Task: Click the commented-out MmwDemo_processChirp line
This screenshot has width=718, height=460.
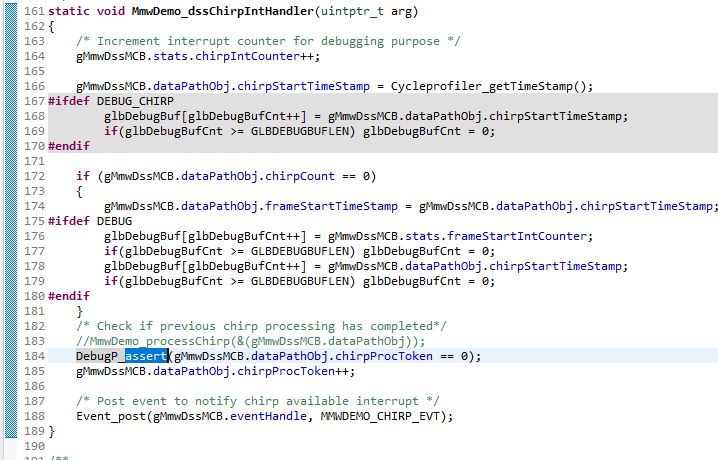Action: tap(251, 341)
